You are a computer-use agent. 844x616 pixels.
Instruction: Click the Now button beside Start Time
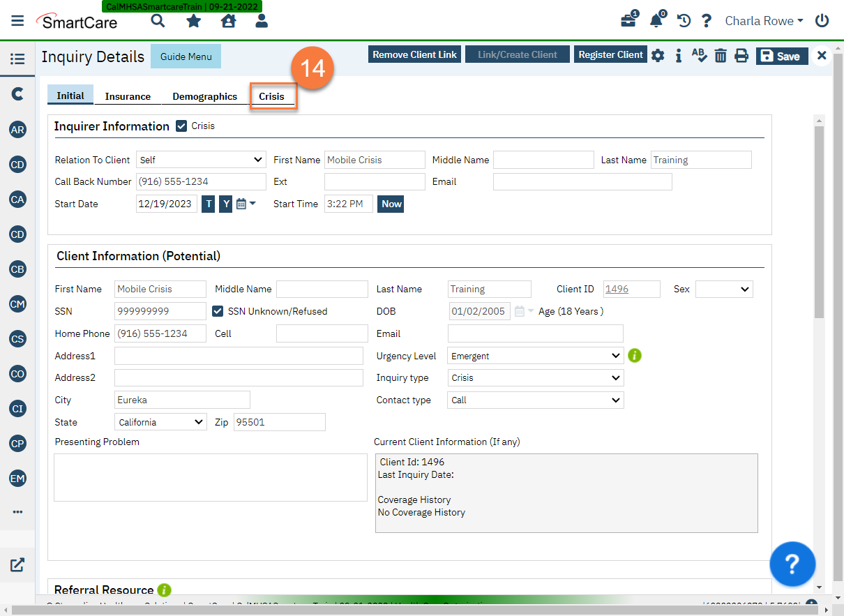391,204
